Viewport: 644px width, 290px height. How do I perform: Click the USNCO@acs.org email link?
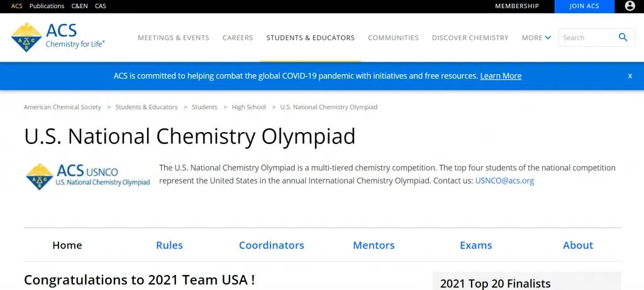pos(504,181)
